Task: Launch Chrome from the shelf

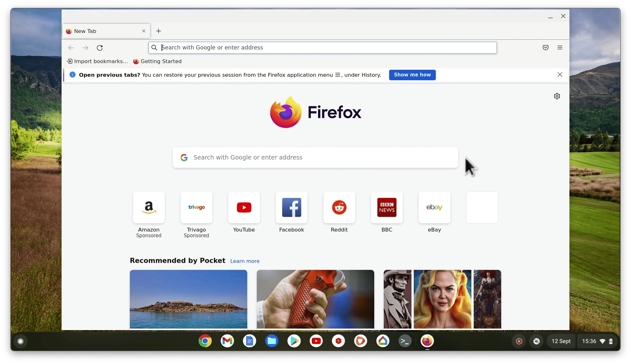Action: pyautogui.click(x=205, y=341)
